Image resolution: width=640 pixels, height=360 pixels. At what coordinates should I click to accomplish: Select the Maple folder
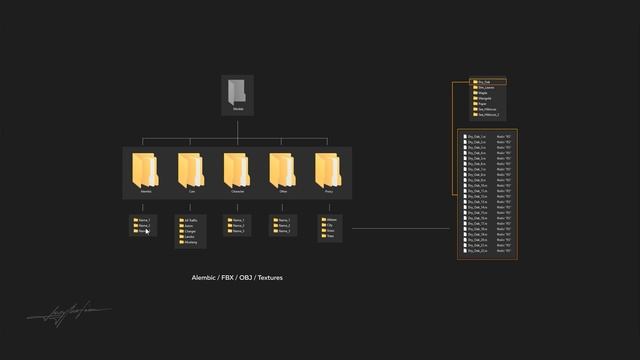pos(480,93)
